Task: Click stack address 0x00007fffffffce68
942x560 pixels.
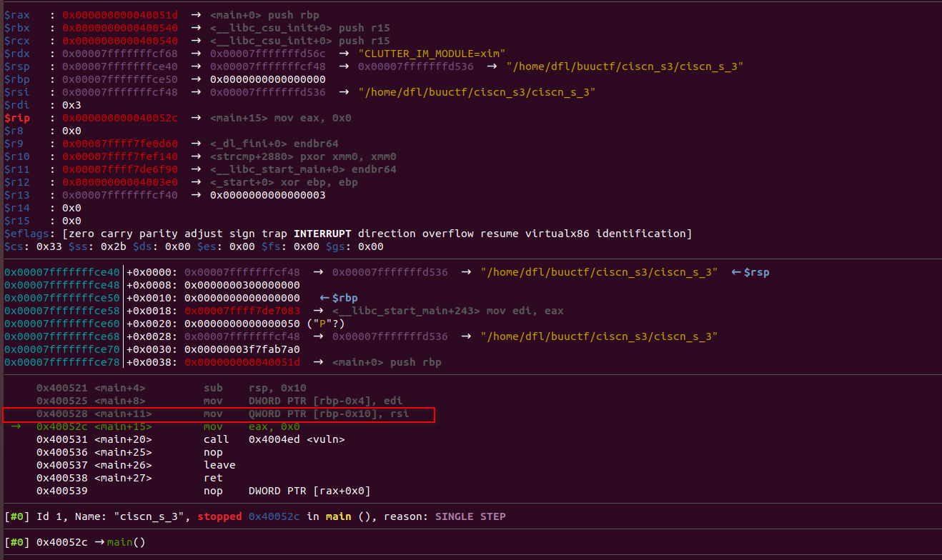Action: [63, 336]
